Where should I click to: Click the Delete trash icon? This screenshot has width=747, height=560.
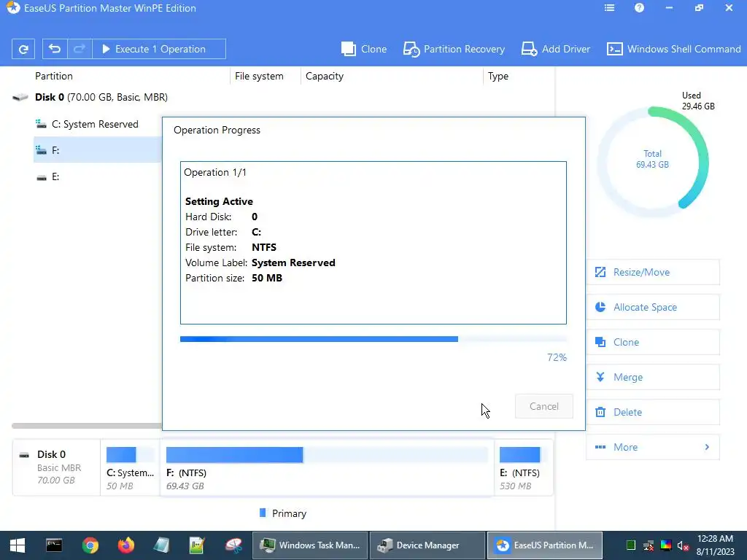click(x=600, y=412)
